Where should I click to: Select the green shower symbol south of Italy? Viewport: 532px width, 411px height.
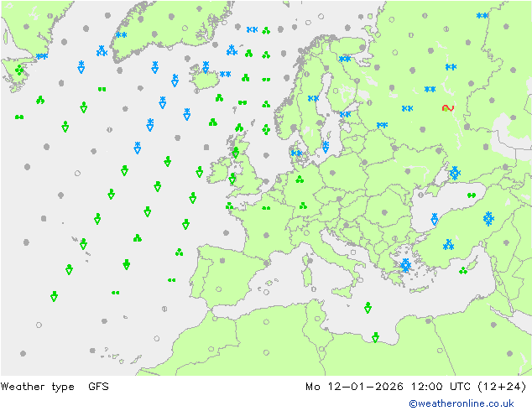tap(368, 308)
